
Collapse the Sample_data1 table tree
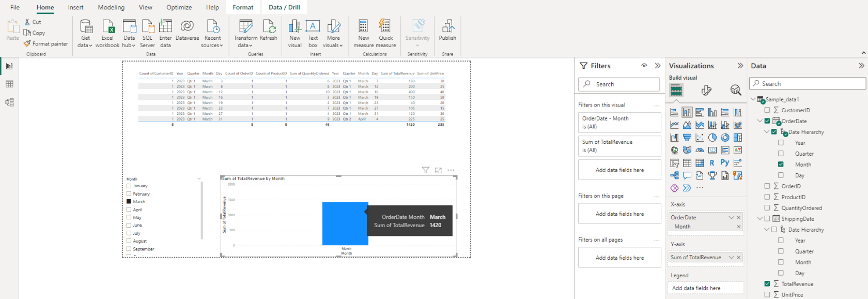click(x=753, y=99)
